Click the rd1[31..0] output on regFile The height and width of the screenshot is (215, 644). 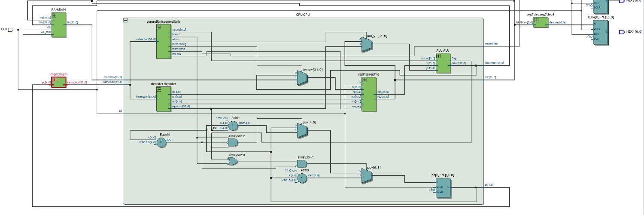pos(383,92)
